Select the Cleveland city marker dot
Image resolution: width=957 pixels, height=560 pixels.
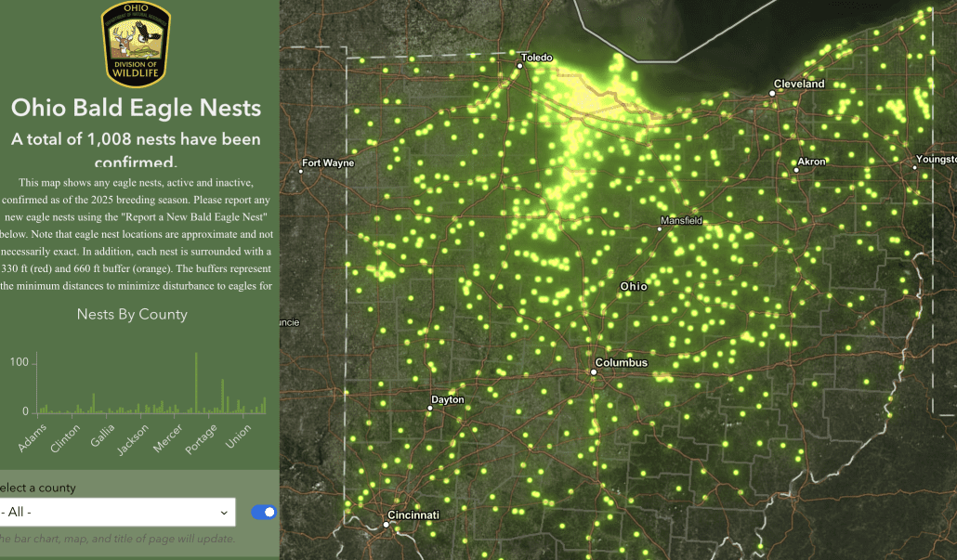click(x=774, y=91)
